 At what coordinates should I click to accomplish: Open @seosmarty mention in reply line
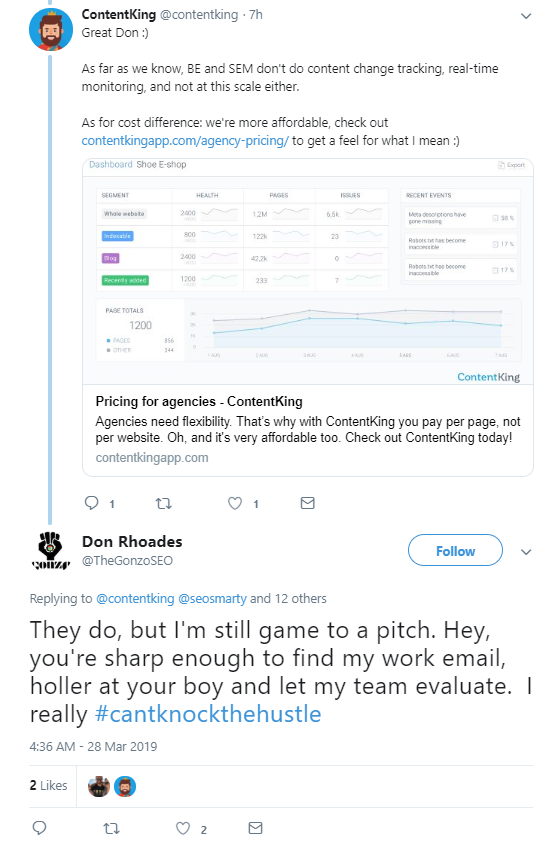[x=212, y=598]
